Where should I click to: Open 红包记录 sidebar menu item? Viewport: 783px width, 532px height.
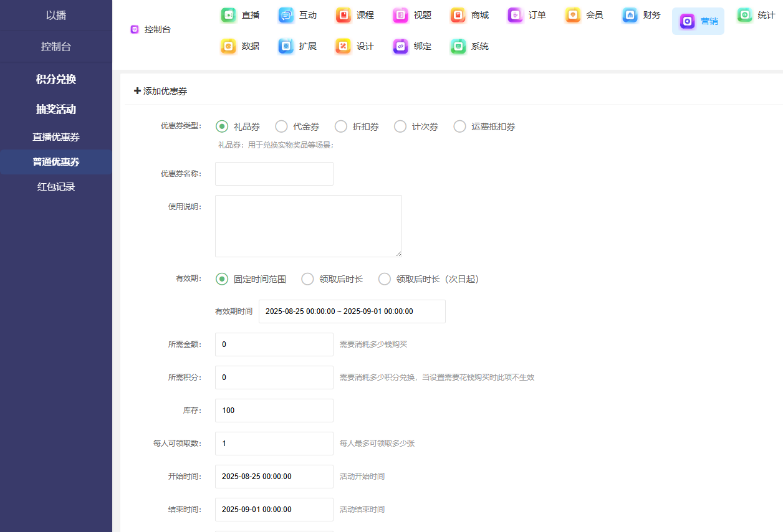click(56, 187)
